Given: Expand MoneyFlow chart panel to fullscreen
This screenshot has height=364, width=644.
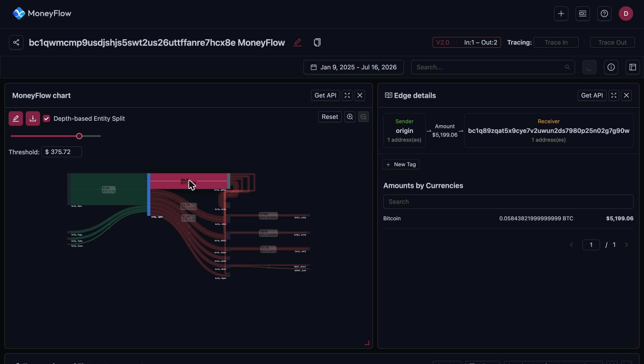Looking at the screenshot, I should pos(347,96).
